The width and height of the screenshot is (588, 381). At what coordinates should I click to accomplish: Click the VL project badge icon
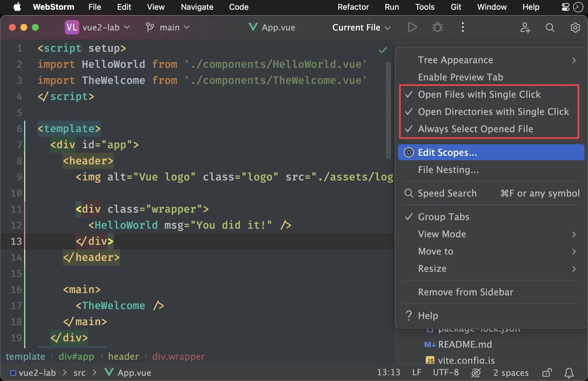tap(72, 27)
